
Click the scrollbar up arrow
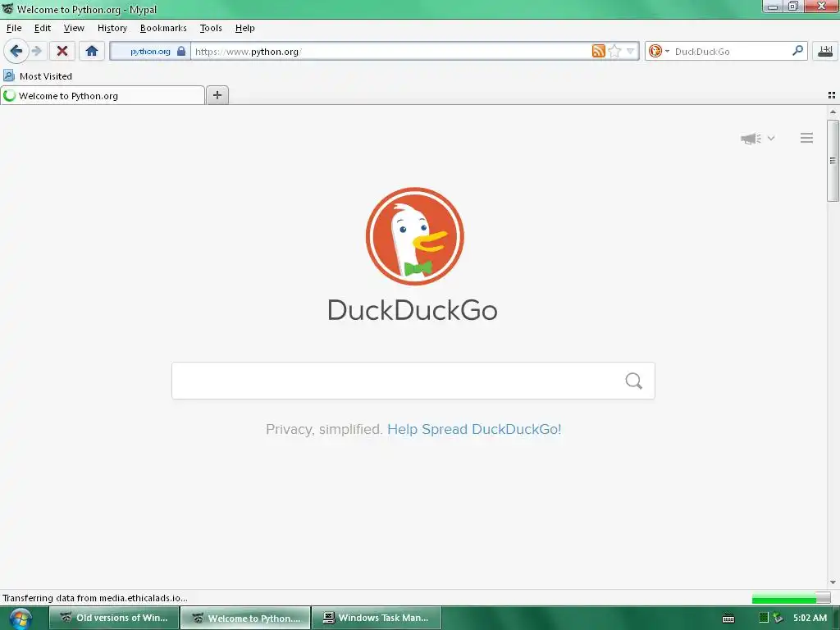tap(833, 112)
